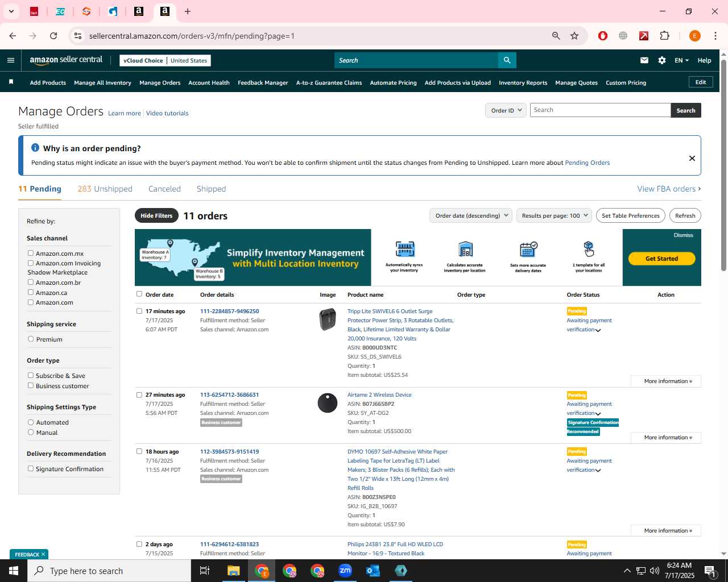Open the browser extensions puzzle icon
This screenshot has width=728, height=582.
[x=665, y=36]
